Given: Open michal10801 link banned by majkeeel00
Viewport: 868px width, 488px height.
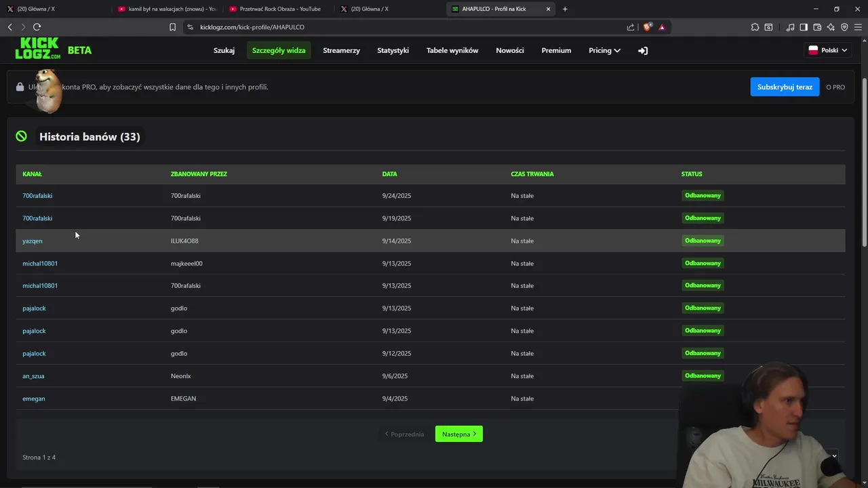Looking at the screenshot, I should [40, 263].
